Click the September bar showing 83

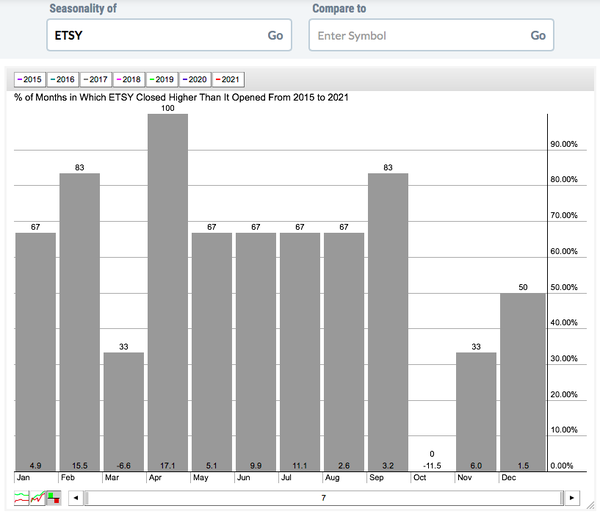coord(388,321)
